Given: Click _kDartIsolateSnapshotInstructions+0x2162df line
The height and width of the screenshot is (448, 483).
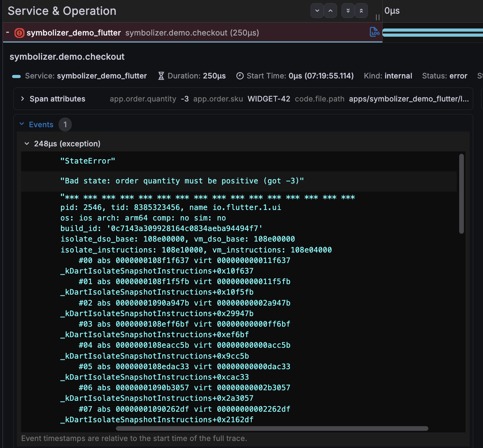Looking at the screenshot, I should pos(157,420).
